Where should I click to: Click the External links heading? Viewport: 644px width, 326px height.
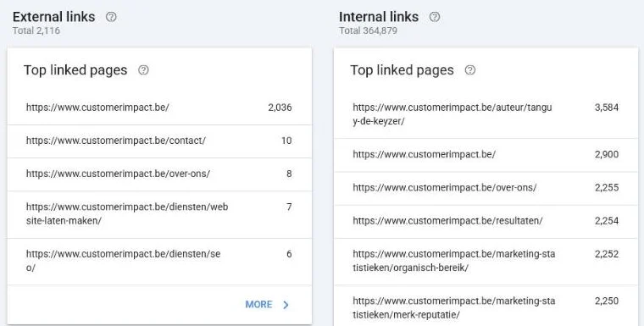[x=53, y=17]
